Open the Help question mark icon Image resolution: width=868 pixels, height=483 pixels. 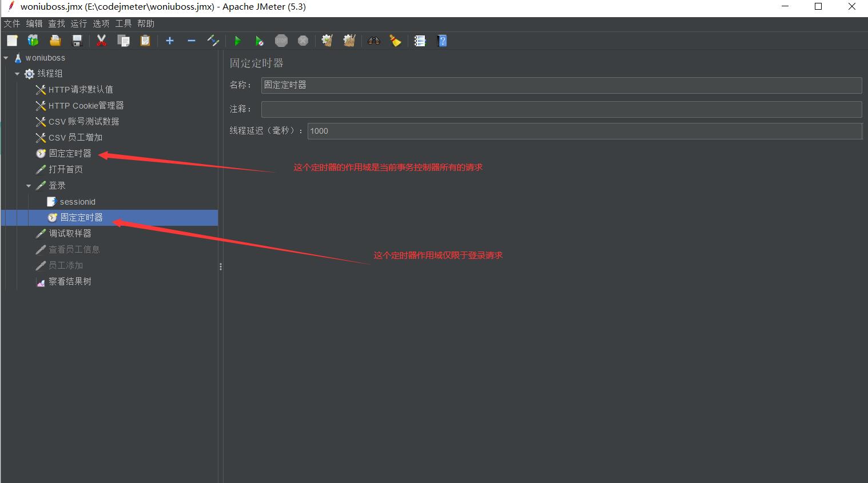click(441, 41)
